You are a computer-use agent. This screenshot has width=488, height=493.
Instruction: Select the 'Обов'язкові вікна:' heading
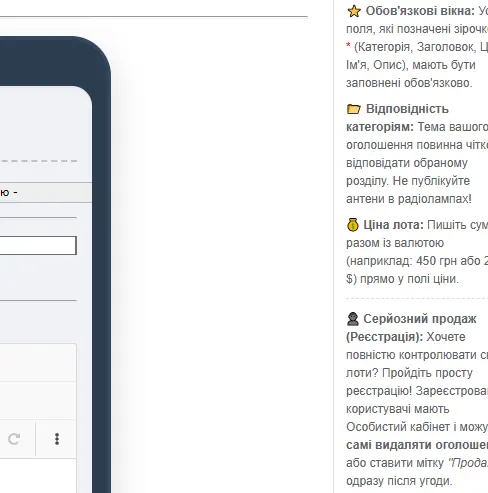pyautogui.click(x=420, y=11)
